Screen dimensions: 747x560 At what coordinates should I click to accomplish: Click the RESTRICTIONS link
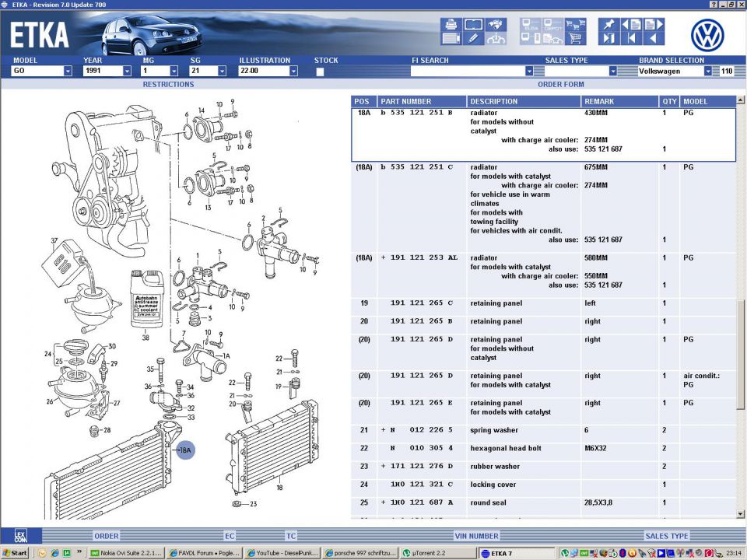click(168, 84)
